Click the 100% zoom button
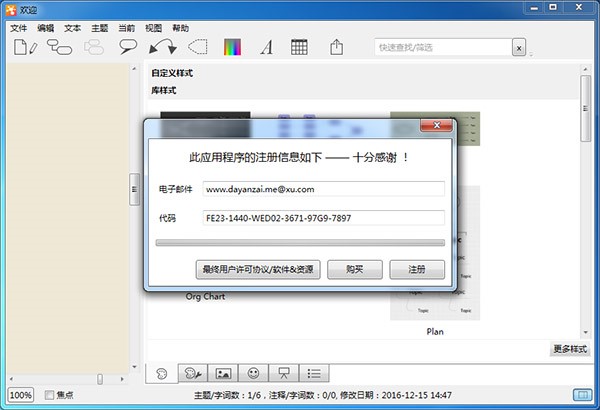This screenshot has height=410, width=600. coord(21,395)
